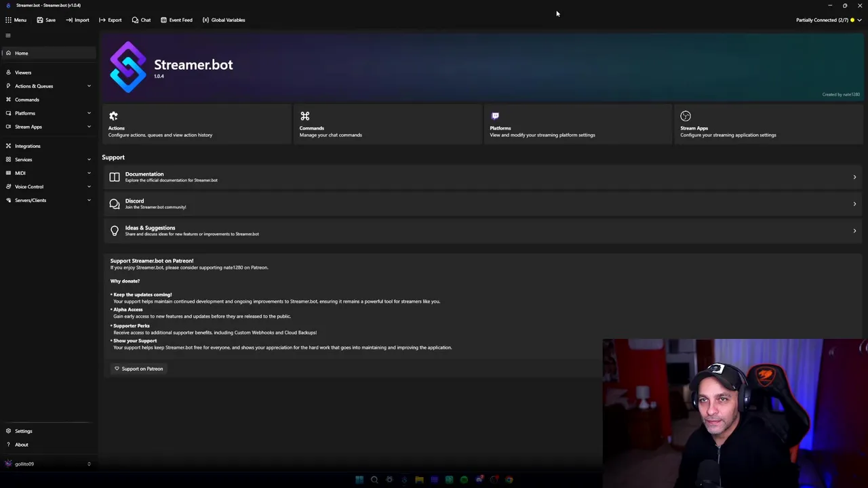Viewport: 868px width, 488px height.
Task: Click the Import toolbar button
Action: coord(77,20)
